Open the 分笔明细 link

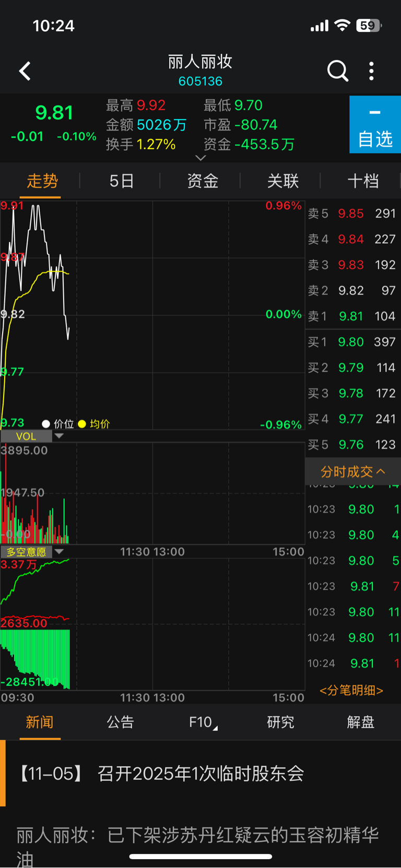[351, 691]
